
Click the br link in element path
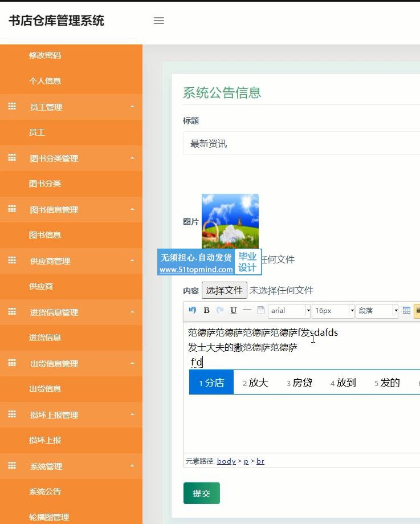(260, 461)
